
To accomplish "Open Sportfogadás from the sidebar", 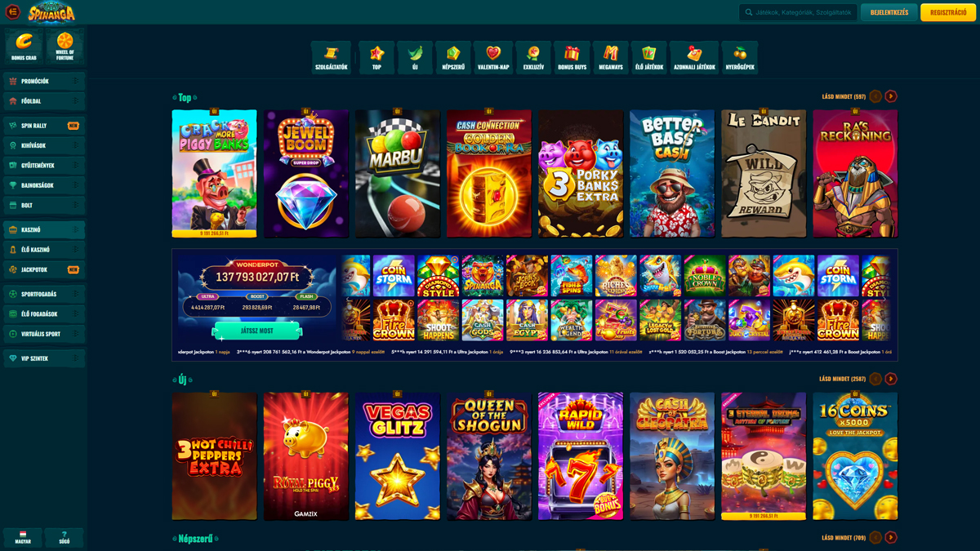I will click(44, 294).
